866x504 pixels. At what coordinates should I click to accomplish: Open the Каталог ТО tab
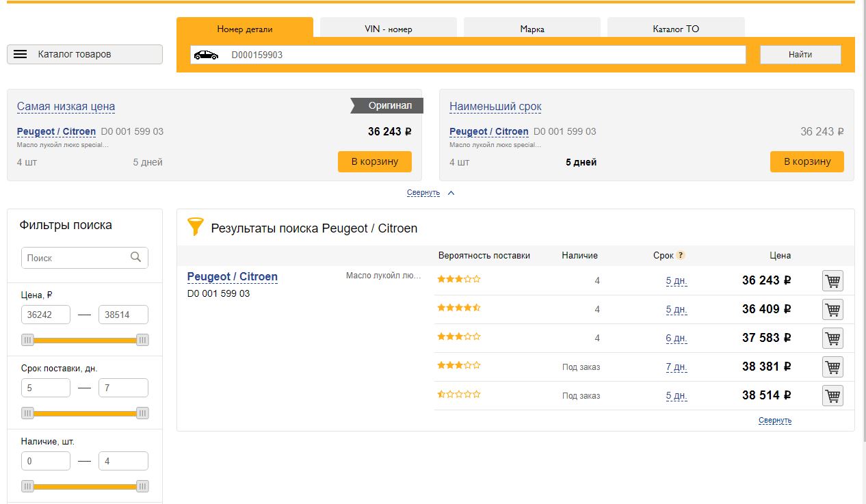[x=676, y=28]
